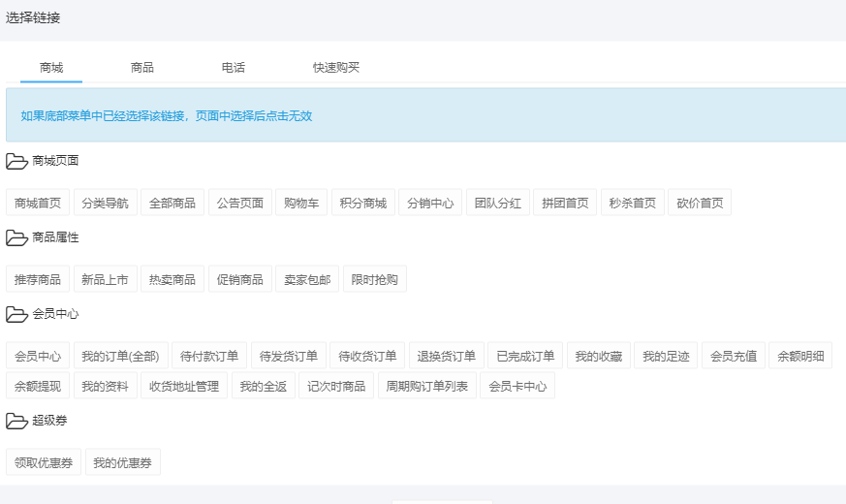Click the 待收货订单 button
846x504 pixels.
coord(367,356)
